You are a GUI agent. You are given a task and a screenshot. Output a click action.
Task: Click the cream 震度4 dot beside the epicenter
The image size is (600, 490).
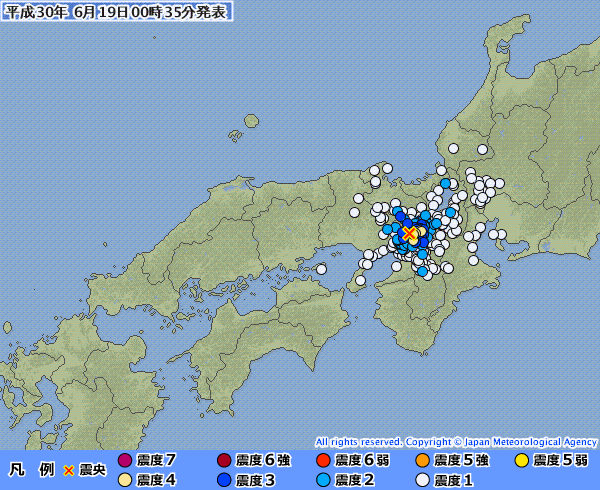click(420, 231)
